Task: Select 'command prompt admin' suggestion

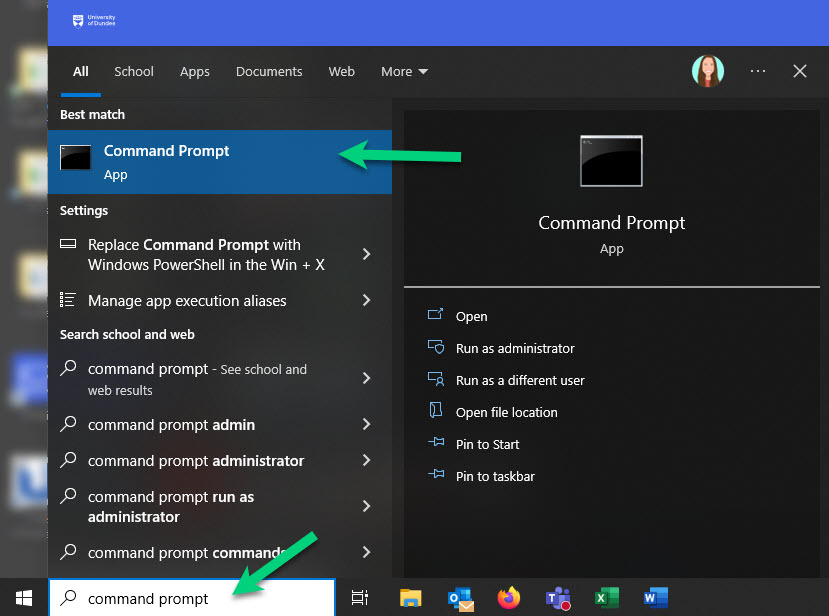Action: tap(171, 425)
